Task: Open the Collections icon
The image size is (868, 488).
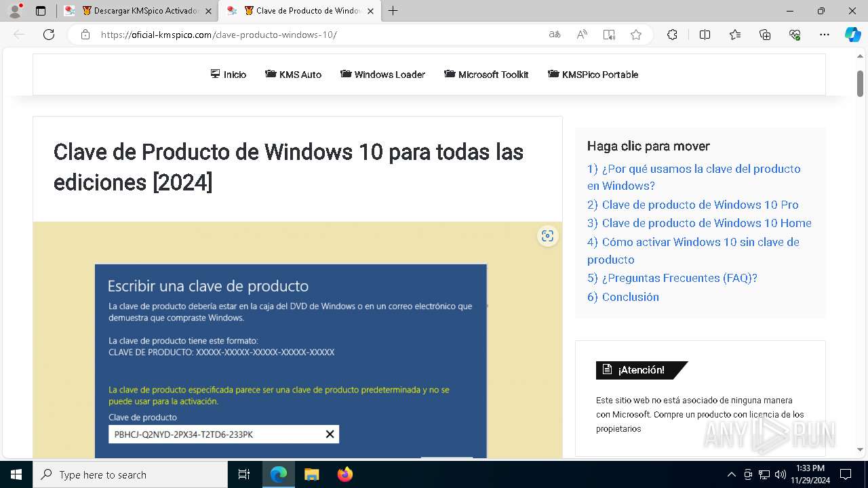Action: pos(765,35)
